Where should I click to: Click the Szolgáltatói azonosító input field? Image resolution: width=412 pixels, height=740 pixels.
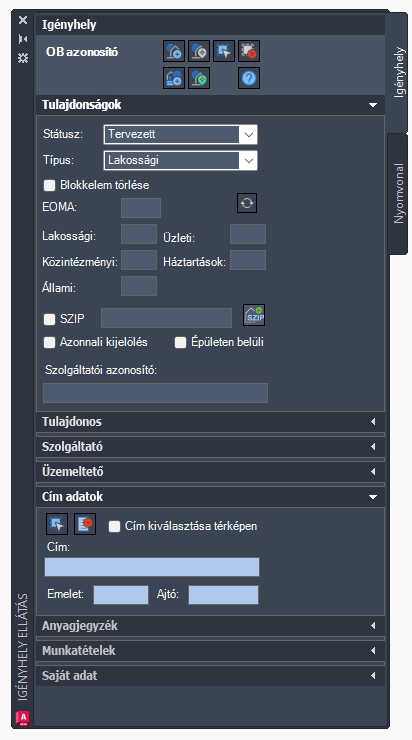[x=155, y=393]
